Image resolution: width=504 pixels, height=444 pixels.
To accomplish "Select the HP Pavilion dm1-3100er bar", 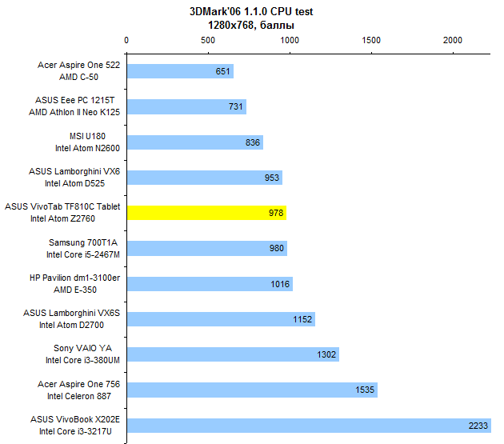I will [x=210, y=283].
